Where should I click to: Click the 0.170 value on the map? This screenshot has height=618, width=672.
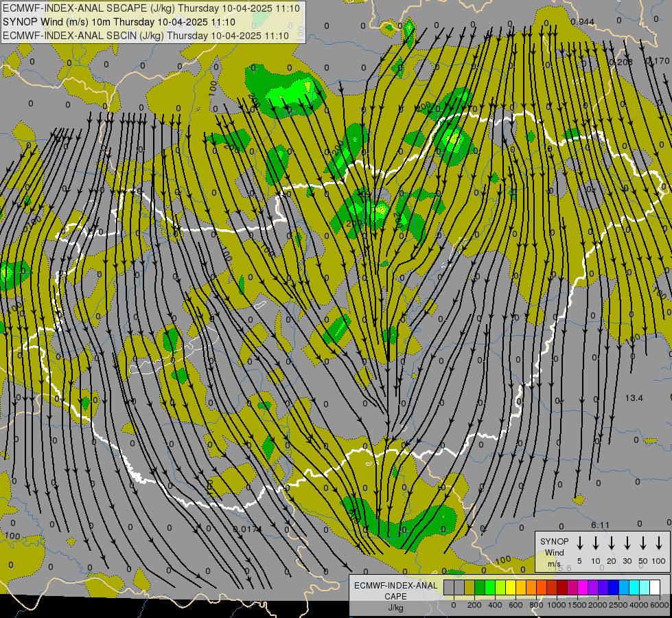point(658,61)
